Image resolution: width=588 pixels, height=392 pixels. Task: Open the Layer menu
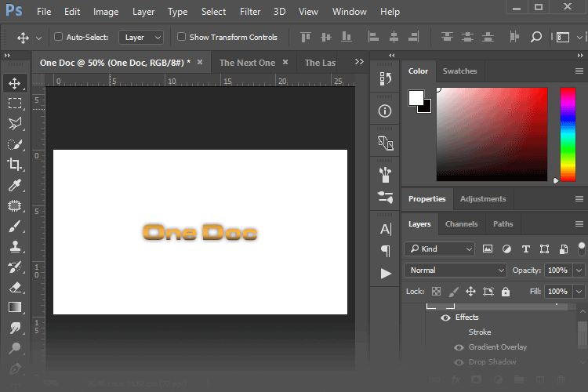[x=143, y=12]
